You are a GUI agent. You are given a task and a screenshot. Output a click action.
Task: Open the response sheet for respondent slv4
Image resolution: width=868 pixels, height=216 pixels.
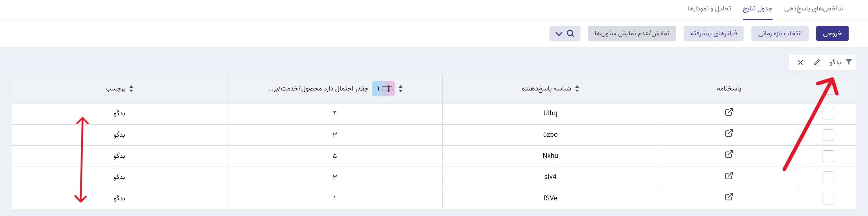729,176
